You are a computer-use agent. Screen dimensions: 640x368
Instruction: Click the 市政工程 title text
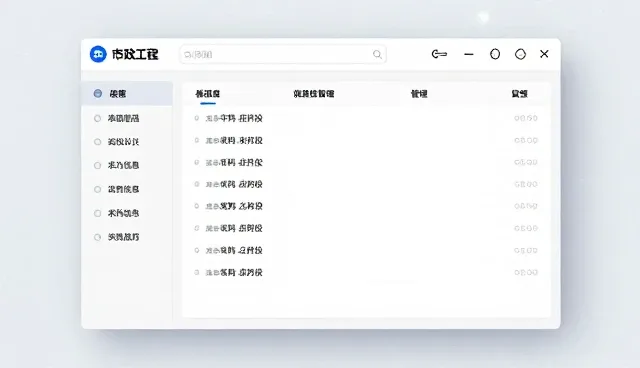point(135,54)
